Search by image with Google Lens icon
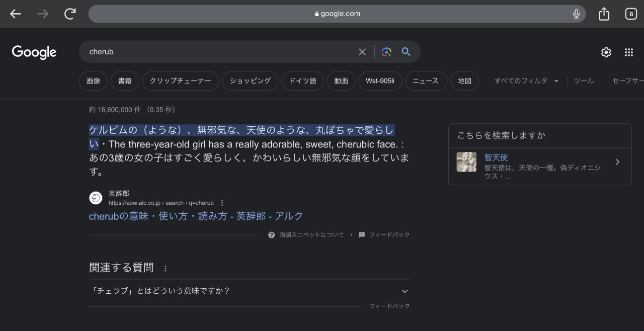Image resolution: width=644 pixels, height=331 pixels. click(x=386, y=52)
